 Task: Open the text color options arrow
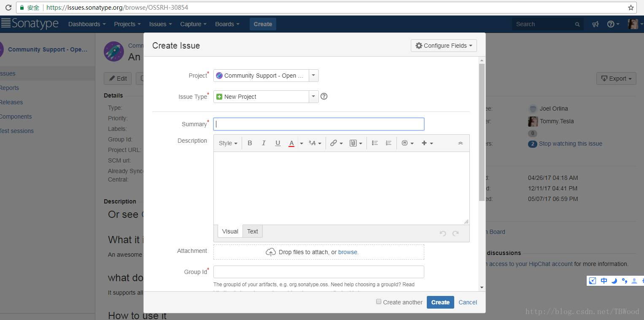(x=301, y=143)
